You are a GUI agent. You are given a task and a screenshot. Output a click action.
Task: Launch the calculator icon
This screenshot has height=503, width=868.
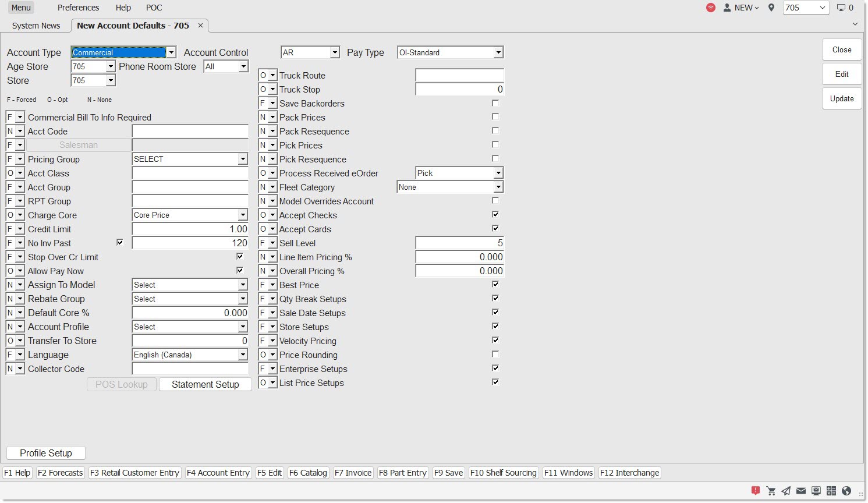[x=831, y=491]
